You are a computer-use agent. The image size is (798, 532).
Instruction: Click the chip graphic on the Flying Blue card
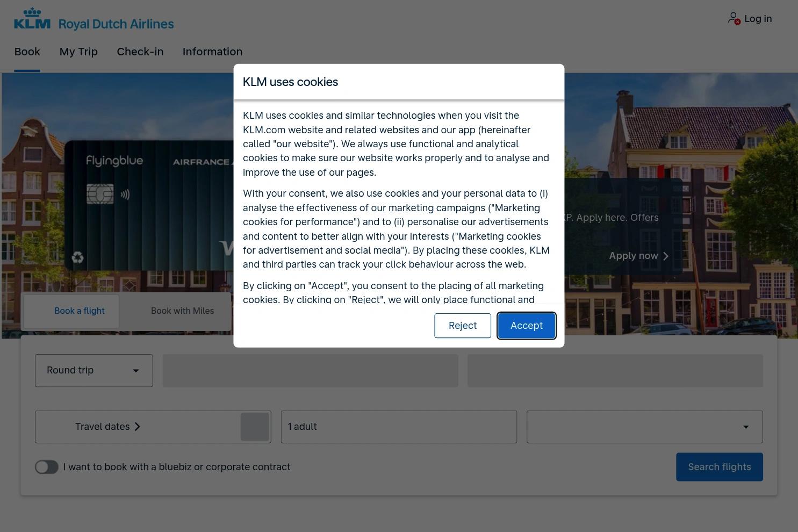click(100, 194)
